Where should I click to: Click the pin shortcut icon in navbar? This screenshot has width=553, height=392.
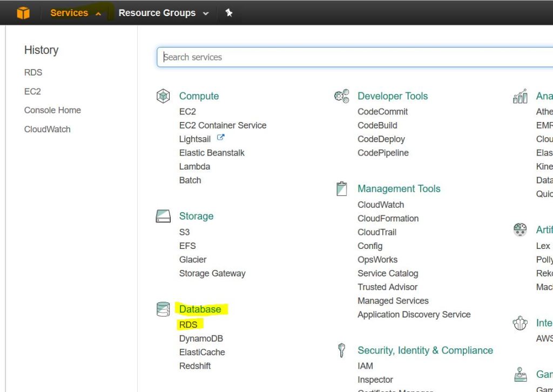(x=229, y=13)
